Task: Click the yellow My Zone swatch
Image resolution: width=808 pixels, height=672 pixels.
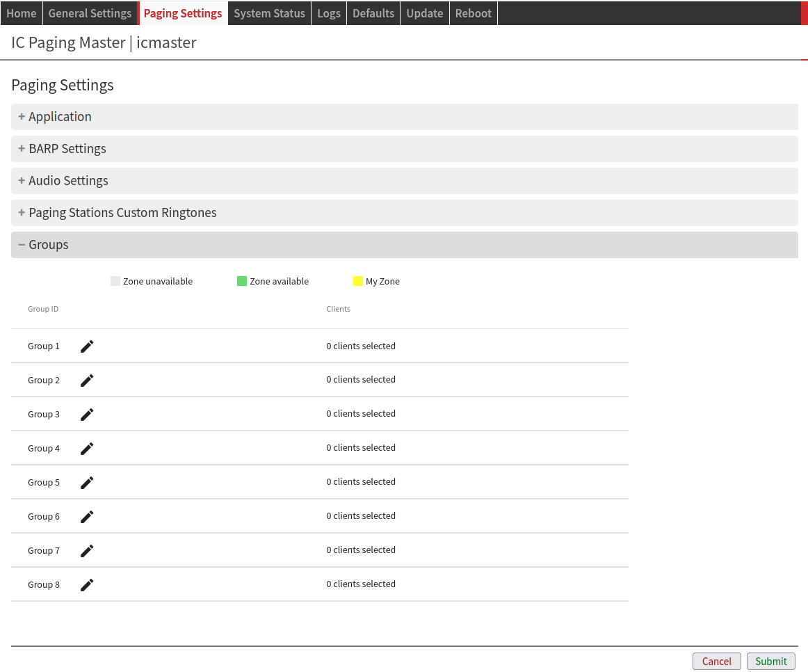Action: (x=358, y=282)
